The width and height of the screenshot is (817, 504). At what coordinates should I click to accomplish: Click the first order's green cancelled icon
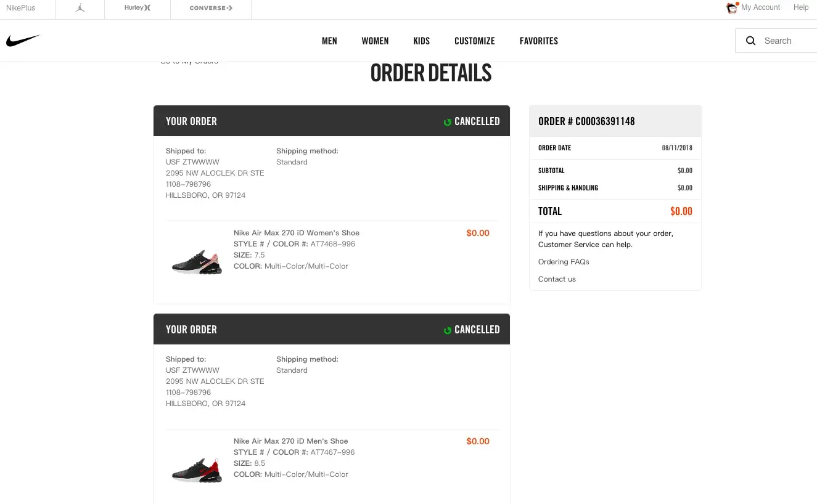pyautogui.click(x=448, y=122)
